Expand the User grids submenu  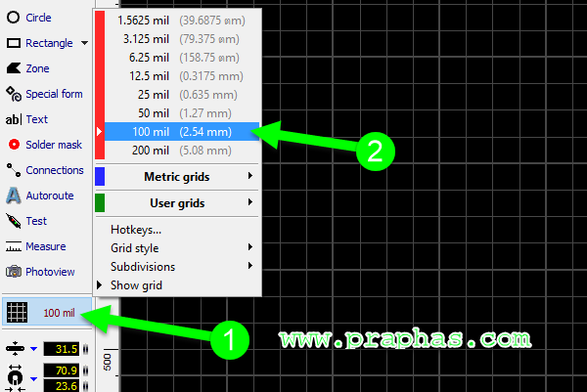[176, 202]
